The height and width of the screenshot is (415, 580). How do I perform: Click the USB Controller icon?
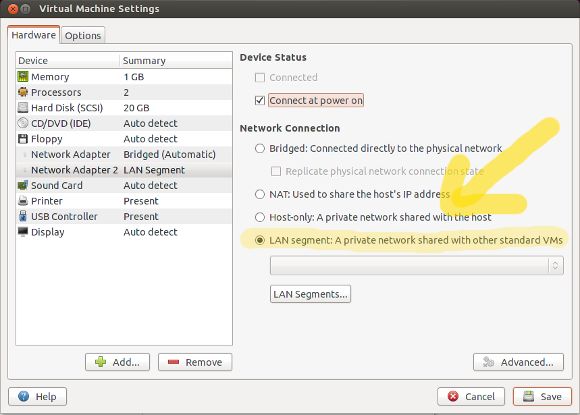tap(23, 216)
